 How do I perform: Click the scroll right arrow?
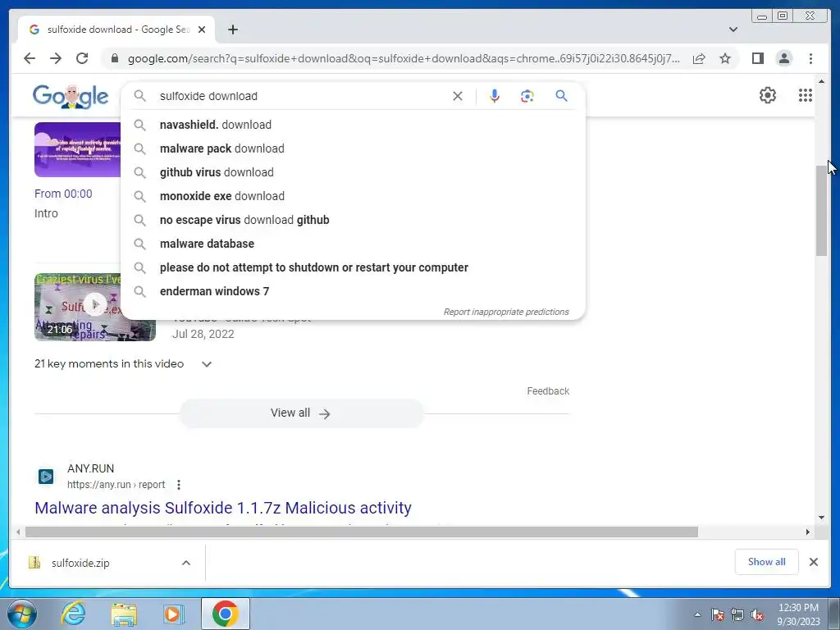pyautogui.click(x=808, y=532)
